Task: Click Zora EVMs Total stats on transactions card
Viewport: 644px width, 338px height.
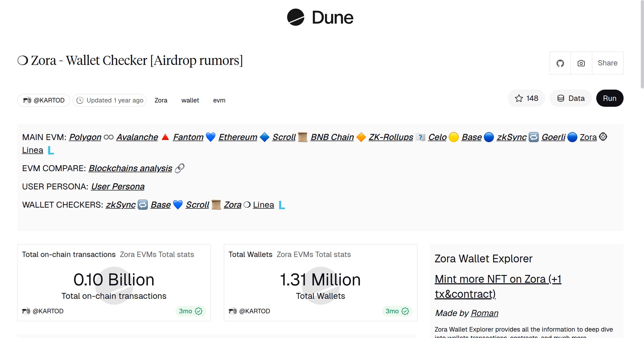Action: (x=157, y=254)
